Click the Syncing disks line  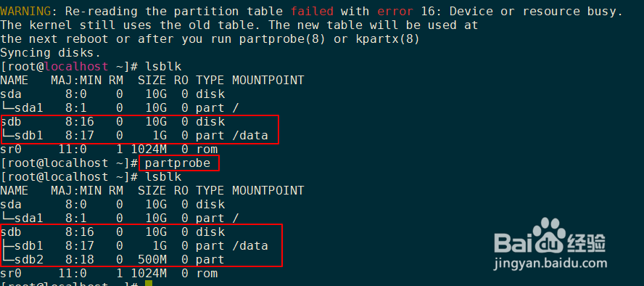pyautogui.click(x=50, y=53)
